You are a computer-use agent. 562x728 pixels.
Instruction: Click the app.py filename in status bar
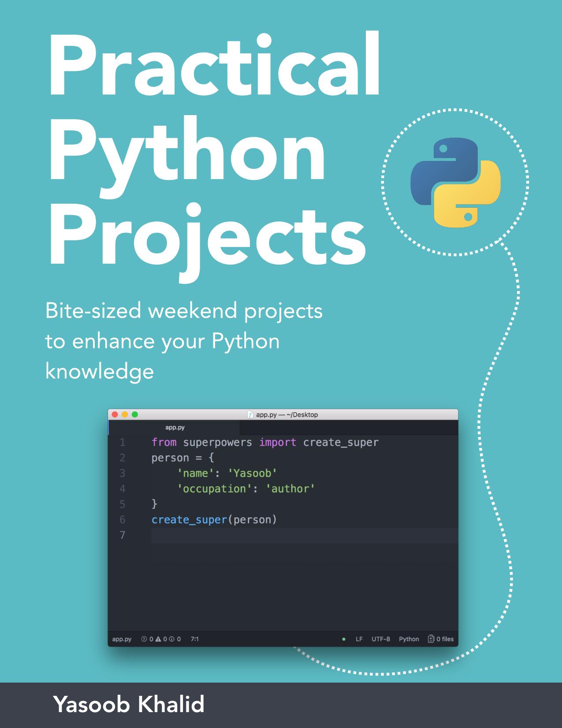coord(122,639)
